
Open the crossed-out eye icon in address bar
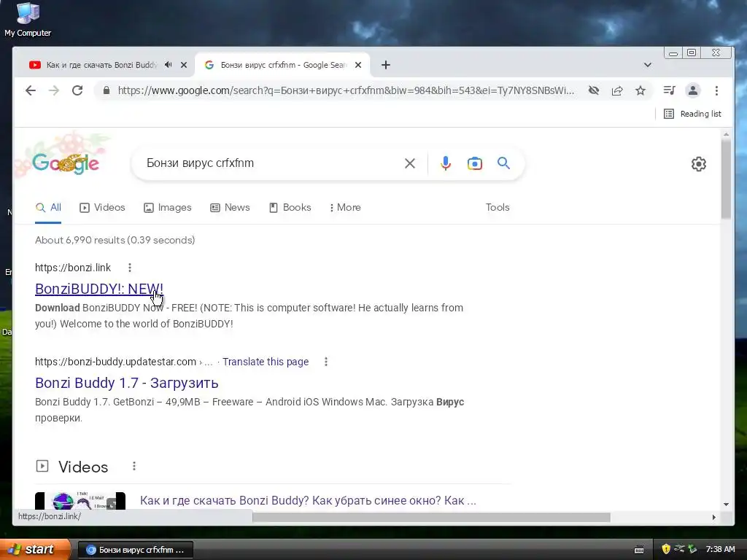(594, 90)
